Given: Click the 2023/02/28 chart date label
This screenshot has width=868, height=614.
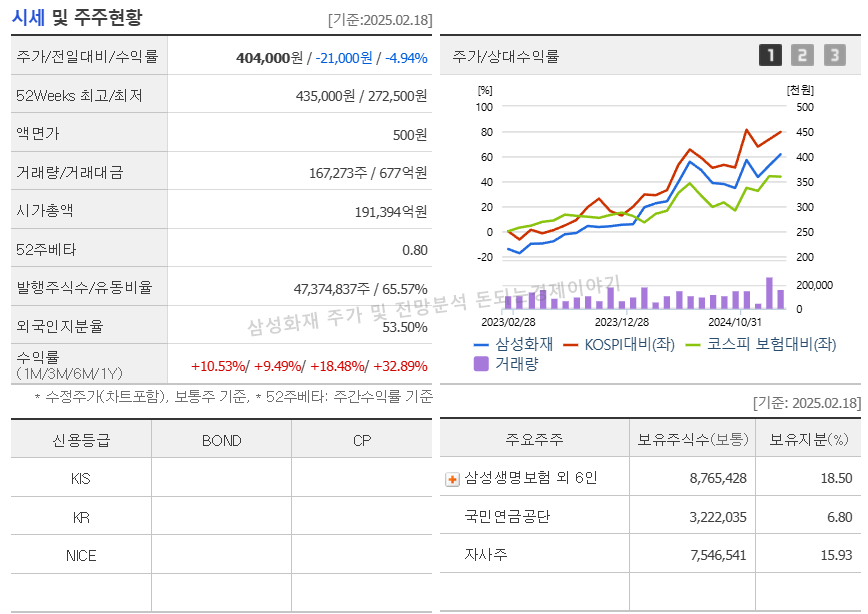Looking at the screenshot, I should pyautogui.click(x=508, y=322).
